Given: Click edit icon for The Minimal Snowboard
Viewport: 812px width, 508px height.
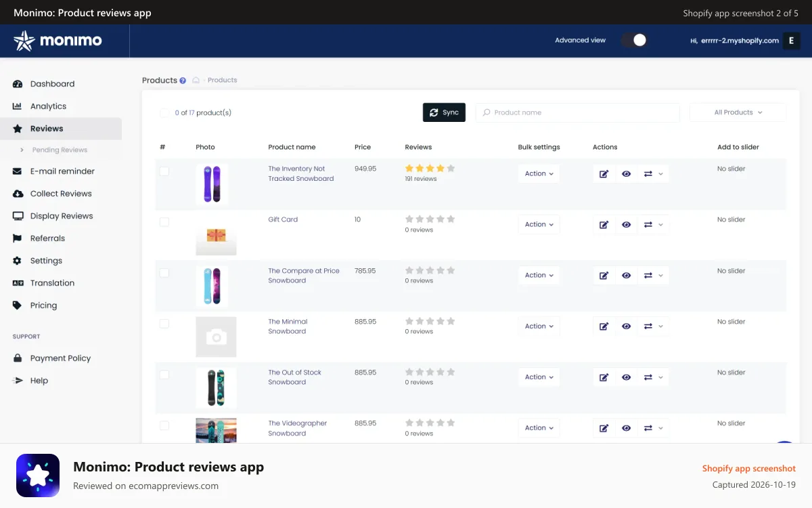Looking at the screenshot, I should coord(604,326).
